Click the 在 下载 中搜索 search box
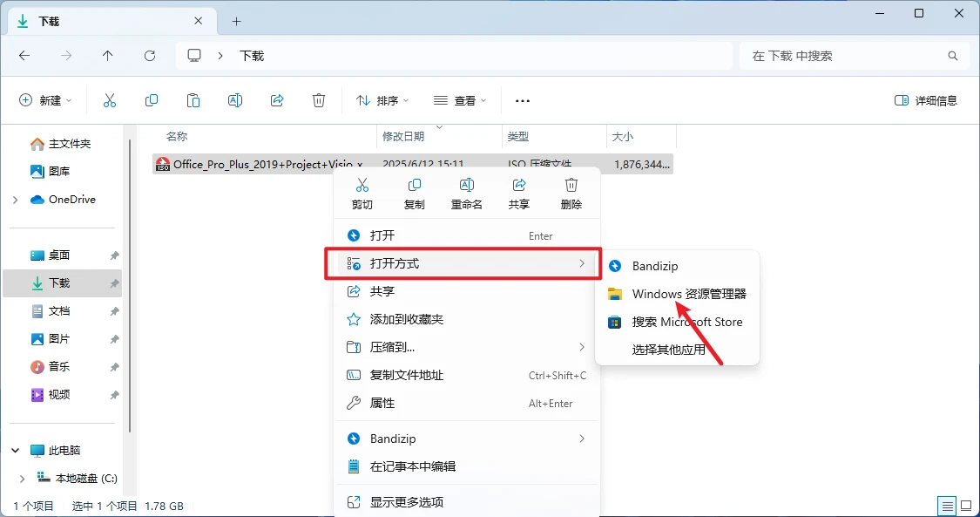Screen dimensions: 980x517 pyautogui.click(x=854, y=56)
